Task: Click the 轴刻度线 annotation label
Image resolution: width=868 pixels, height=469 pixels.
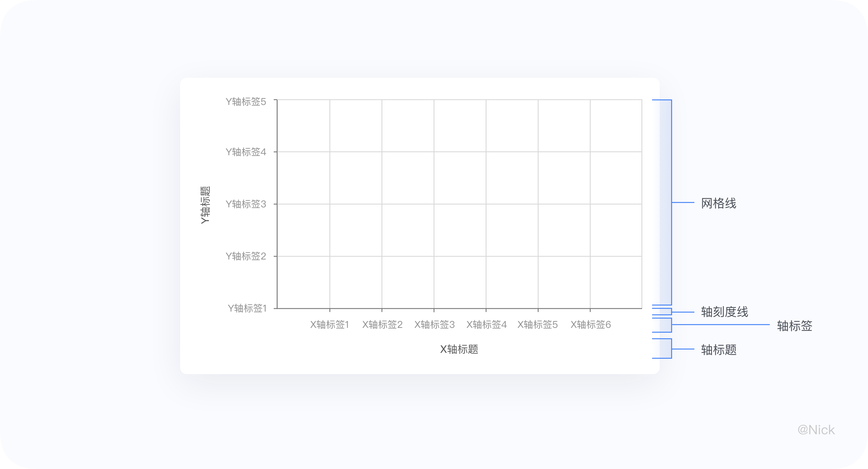Action: [724, 312]
